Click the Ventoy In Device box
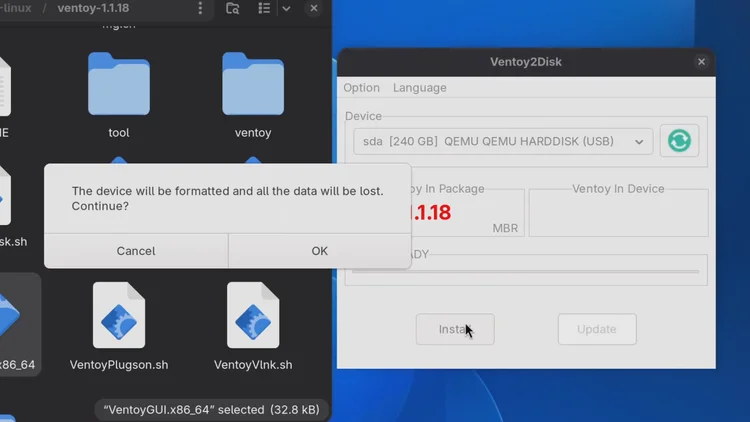 coord(618,212)
